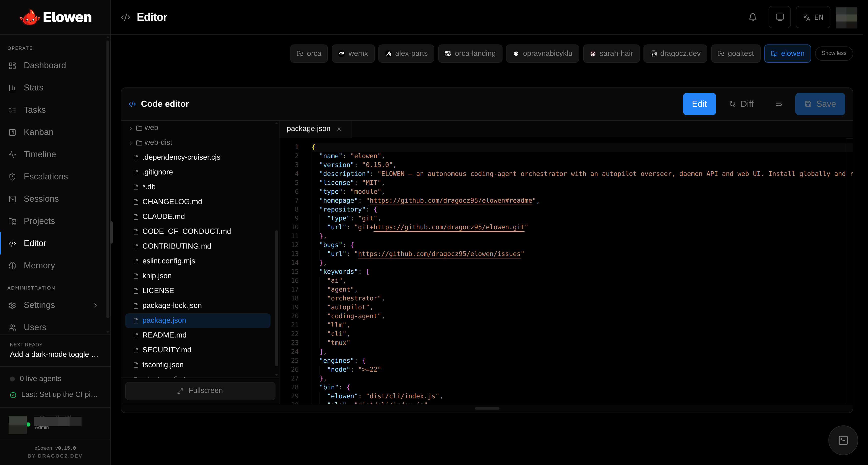Select package.json in file tree
This screenshot has height=465, width=868.
click(x=198, y=320)
